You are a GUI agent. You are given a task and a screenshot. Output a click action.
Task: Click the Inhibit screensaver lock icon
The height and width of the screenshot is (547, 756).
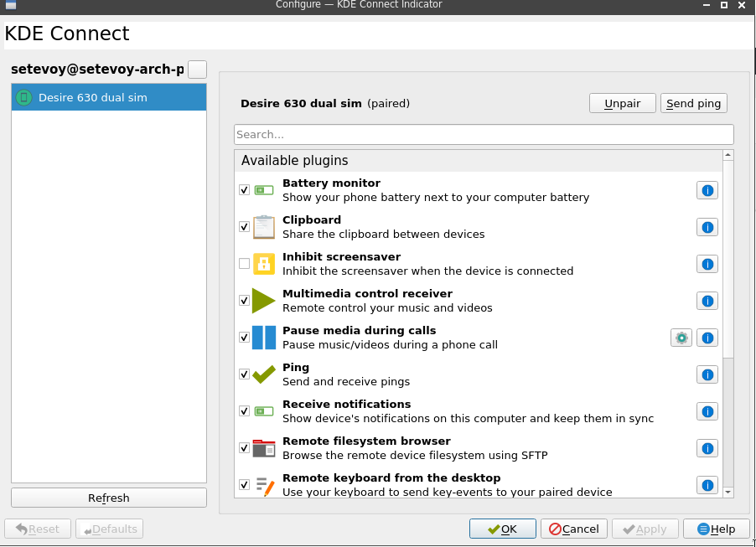(x=264, y=264)
